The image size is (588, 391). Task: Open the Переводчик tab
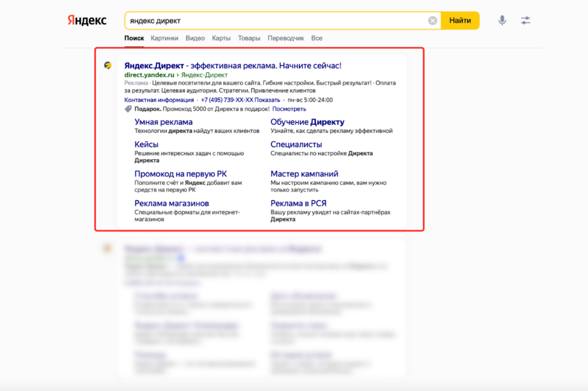[285, 38]
